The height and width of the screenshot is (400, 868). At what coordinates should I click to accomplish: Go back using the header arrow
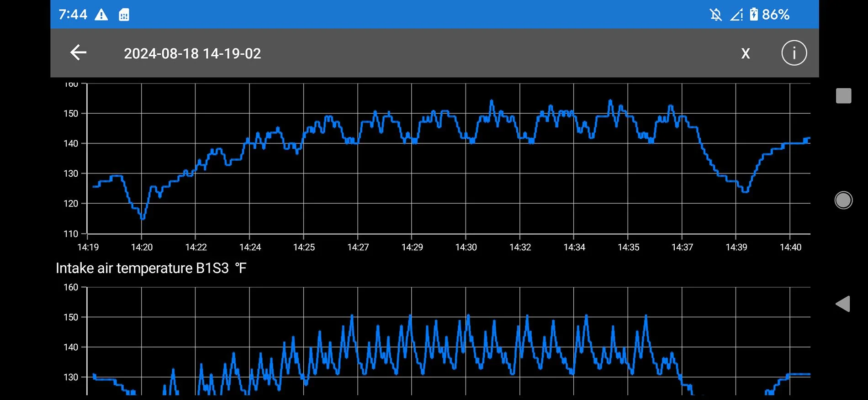(x=78, y=53)
